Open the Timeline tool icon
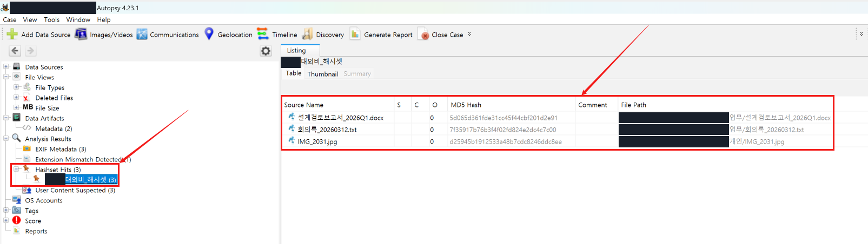 (263, 34)
